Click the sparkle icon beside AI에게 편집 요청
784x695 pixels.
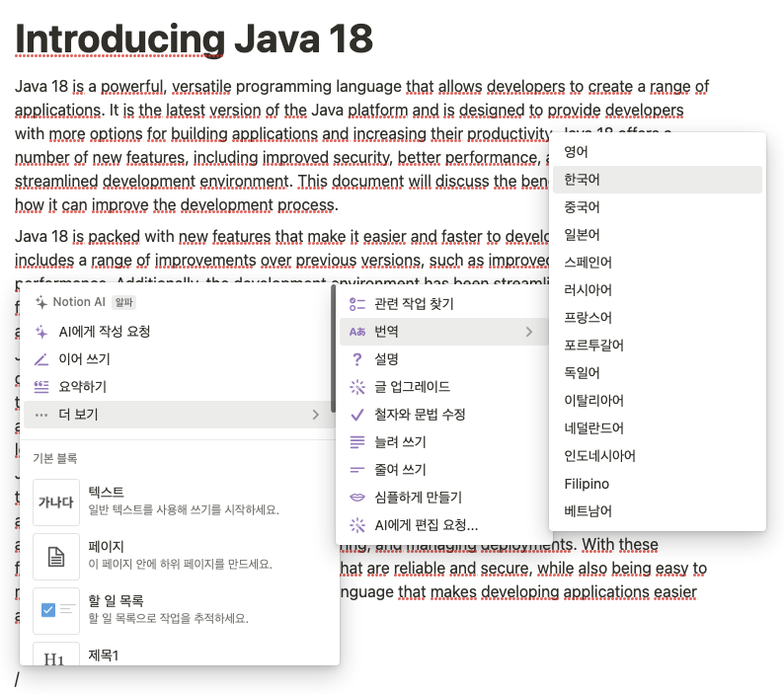click(357, 525)
